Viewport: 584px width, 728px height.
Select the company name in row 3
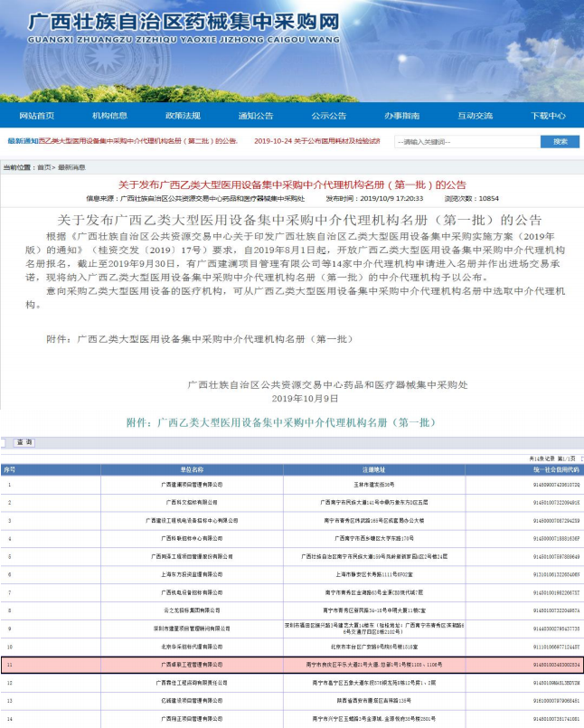click(192, 521)
